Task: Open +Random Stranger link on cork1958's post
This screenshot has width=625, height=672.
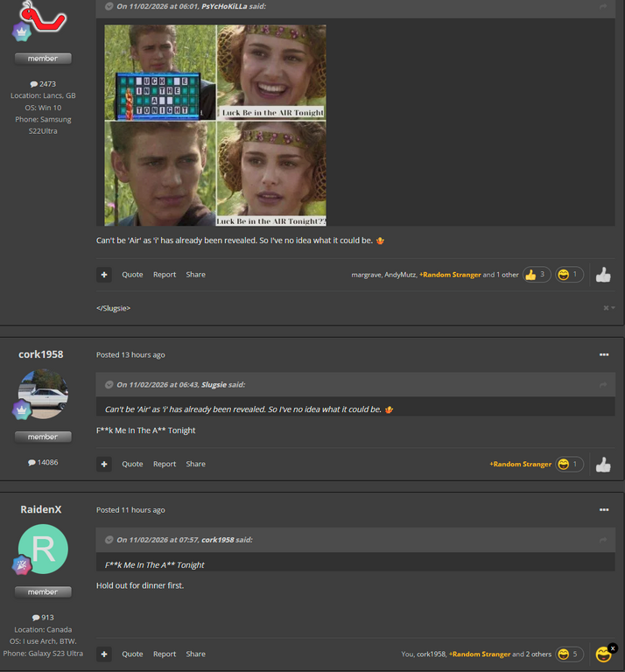Action: (x=521, y=464)
